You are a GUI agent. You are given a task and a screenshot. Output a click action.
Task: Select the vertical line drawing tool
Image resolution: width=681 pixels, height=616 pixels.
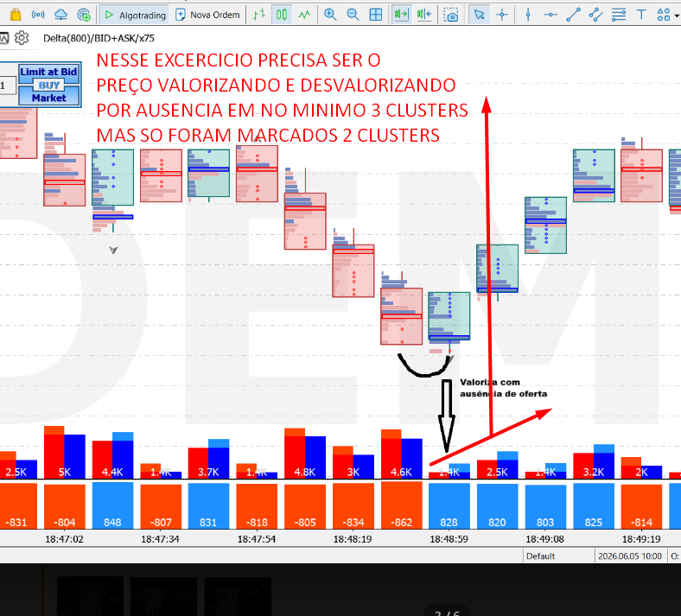(x=528, y=15)
